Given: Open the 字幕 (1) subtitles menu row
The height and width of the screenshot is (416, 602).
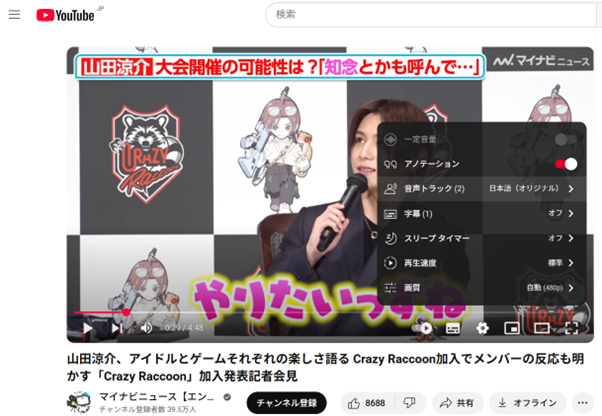Looking at the screenshot, I should point(482,213).
